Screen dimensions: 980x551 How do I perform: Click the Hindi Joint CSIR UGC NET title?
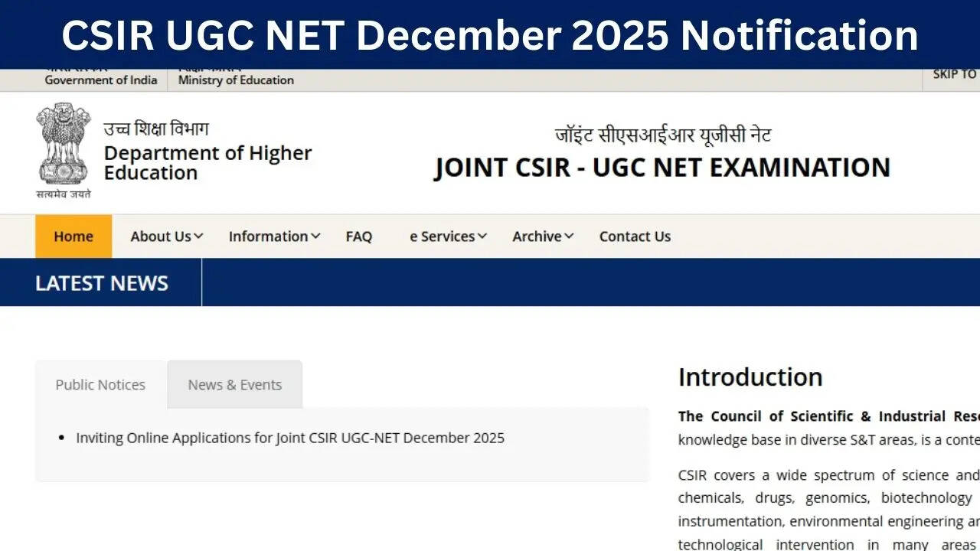point(662,136)
